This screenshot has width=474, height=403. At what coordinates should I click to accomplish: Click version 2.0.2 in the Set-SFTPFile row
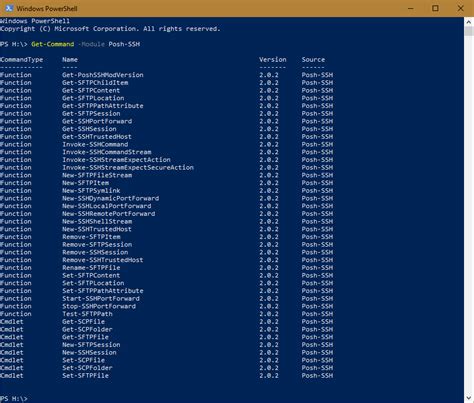pyautogui.click(x=269, y=376)
